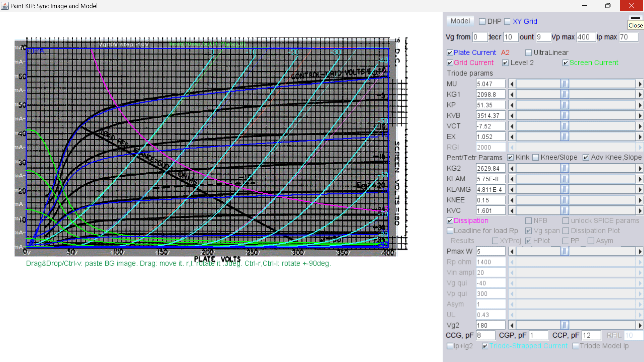Click the right arrow of KLAM slider

640,179
